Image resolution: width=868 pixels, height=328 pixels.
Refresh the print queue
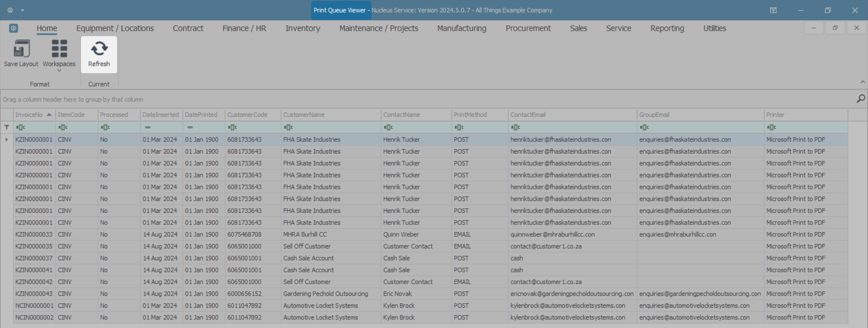(99, 54)
